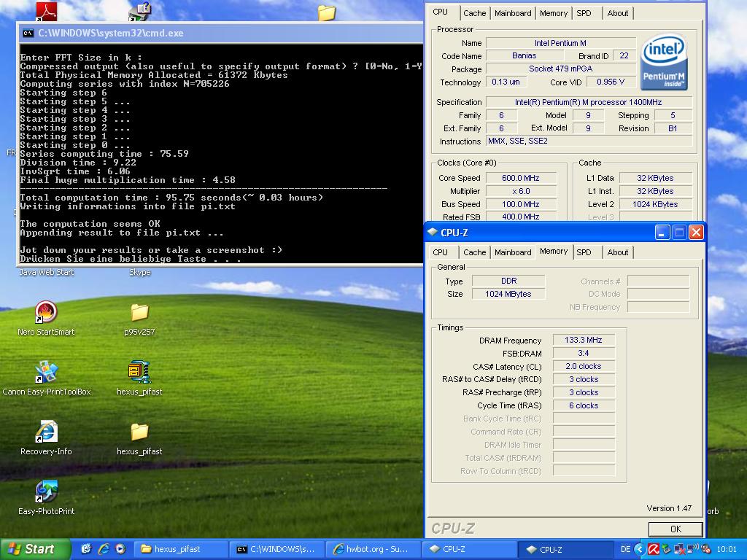This screenshot has height=560, width=747.
Task: Click Cycle Time (tRAS) value '6 clocks'
Action: [584, 405]
